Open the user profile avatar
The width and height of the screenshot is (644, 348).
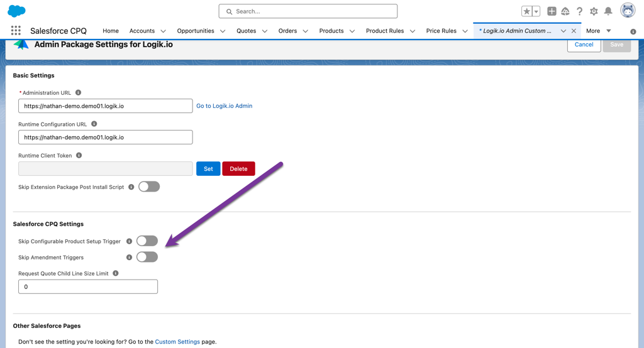tap(628, 11)
